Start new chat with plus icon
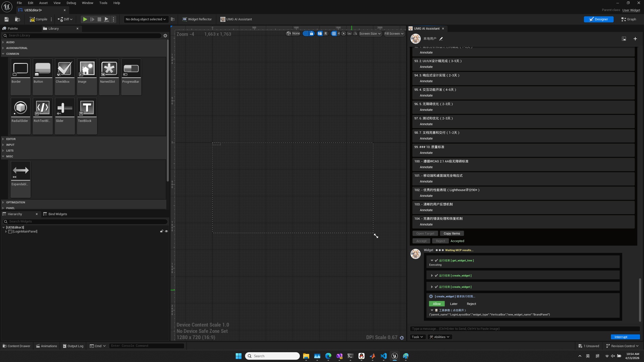The height and width of the screenshot is (362, 644). pyautogui.click(x=635, y=39)
